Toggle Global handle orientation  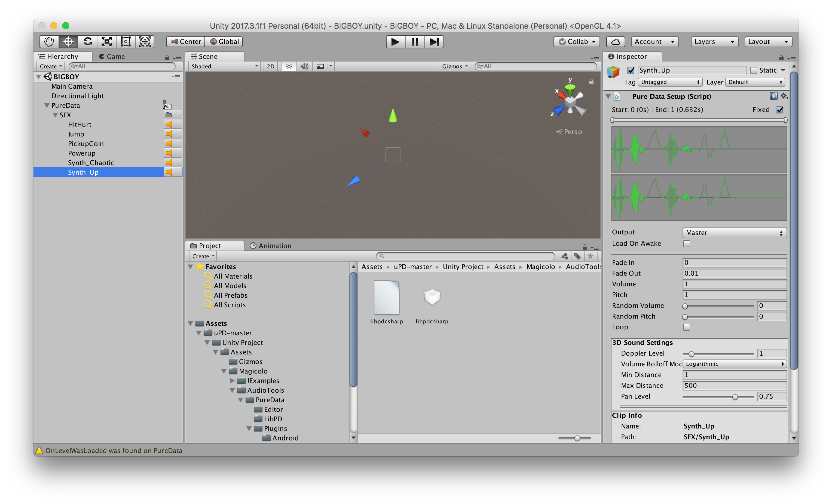coord(224,42)
